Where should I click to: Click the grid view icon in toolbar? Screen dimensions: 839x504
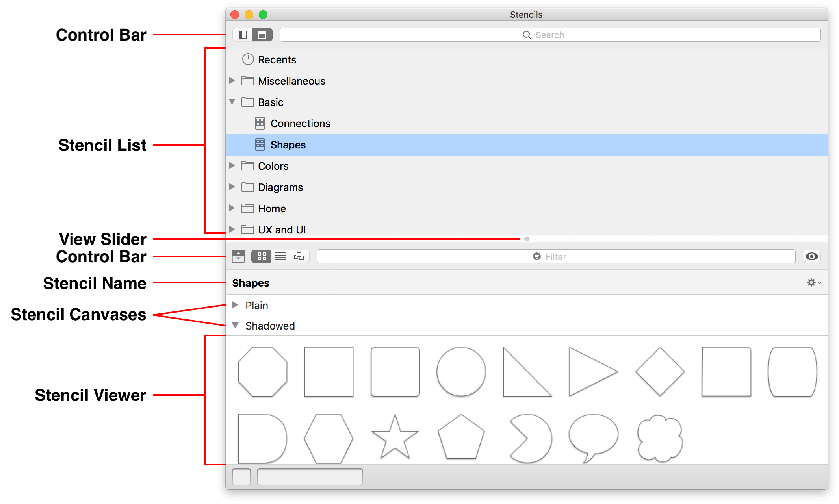coord(261,256)
